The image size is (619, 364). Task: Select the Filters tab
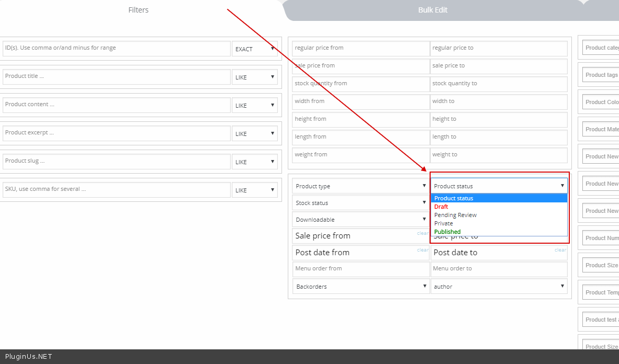tap(138, 10)
